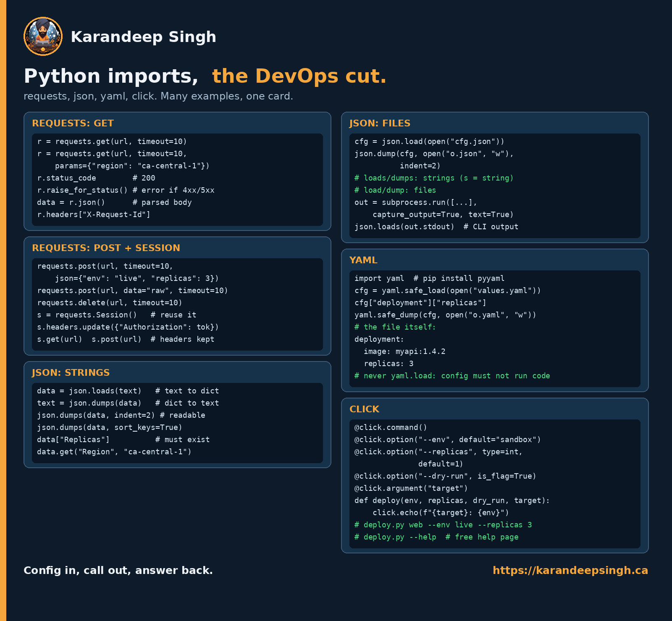This screenshot has height=621, width=672.
Task: Click the 'image: myapi:1.4.2' line
Action: point(404,351)
